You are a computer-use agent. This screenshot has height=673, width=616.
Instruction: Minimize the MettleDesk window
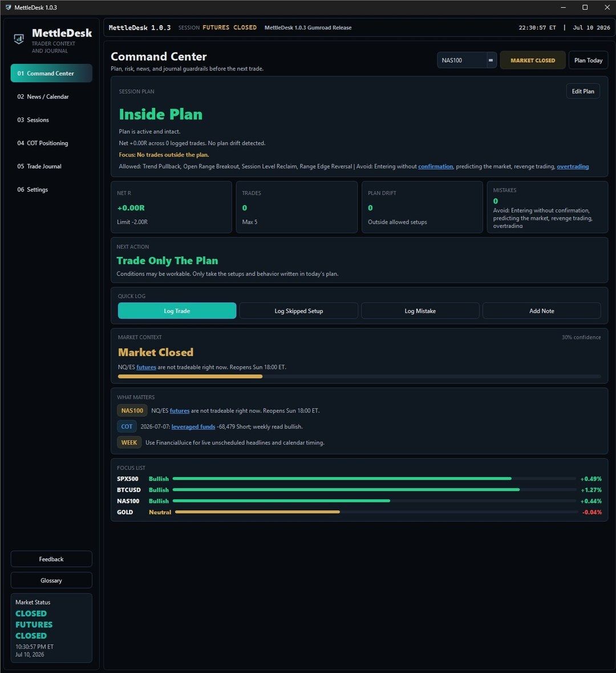[563, 7]
